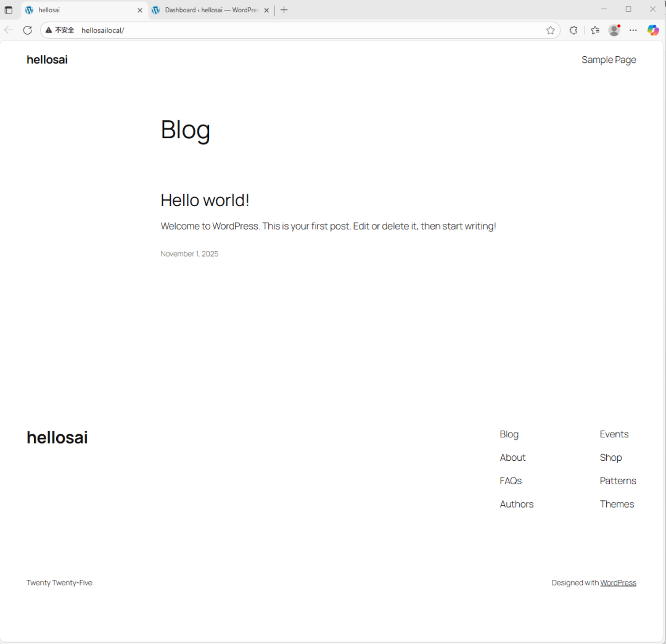Click the not secure warning indicator
The image size is (666, 644).
[x=60, y=30]
